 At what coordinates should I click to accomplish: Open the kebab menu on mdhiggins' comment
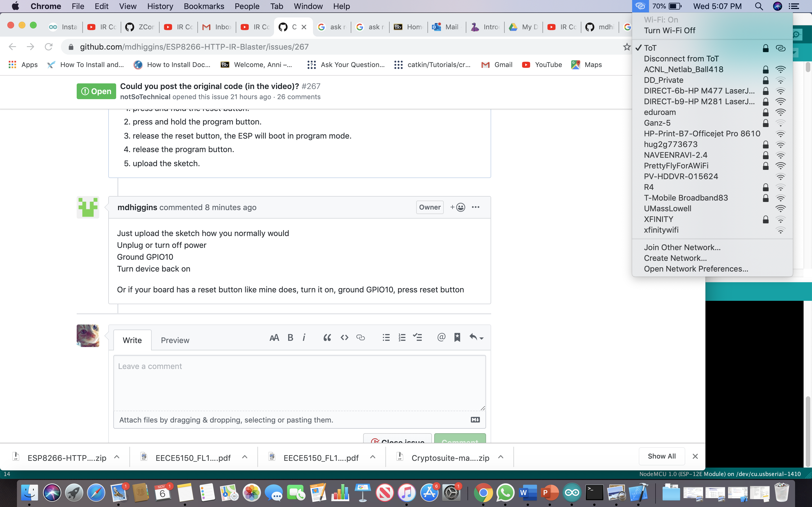476,207
